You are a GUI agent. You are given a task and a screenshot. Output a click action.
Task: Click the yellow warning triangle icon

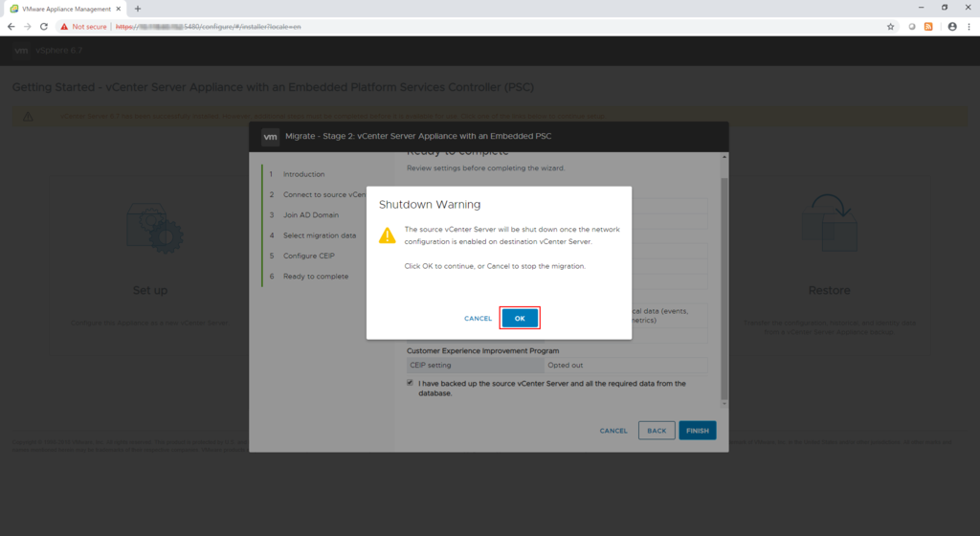(x=388, y=235)
